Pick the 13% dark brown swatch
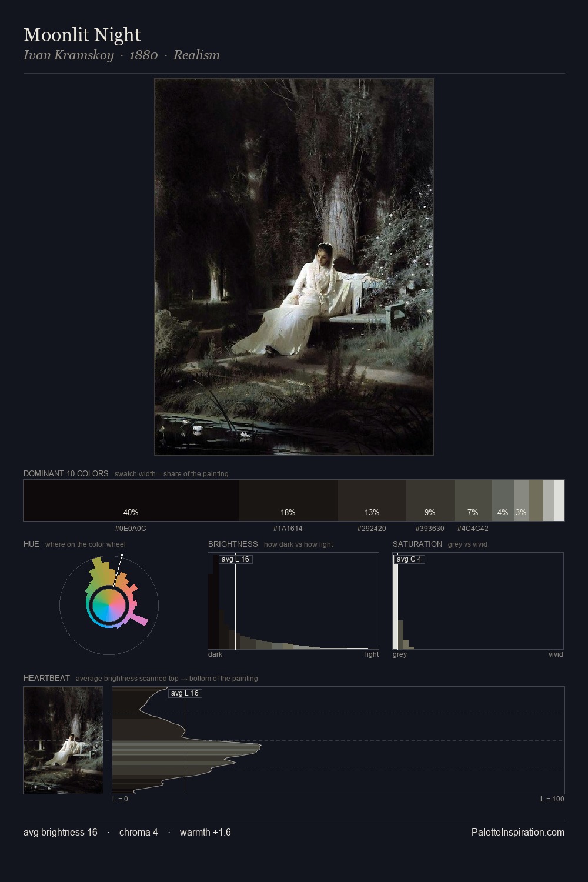 372,500
